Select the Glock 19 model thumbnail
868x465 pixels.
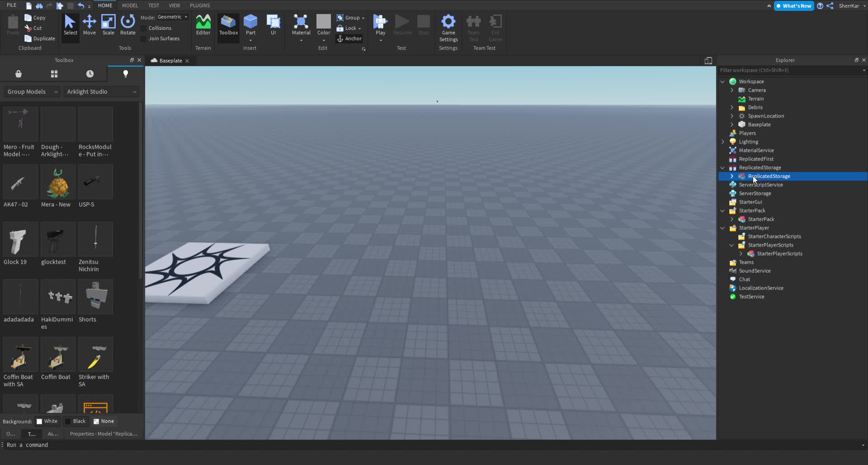[19, 239]
